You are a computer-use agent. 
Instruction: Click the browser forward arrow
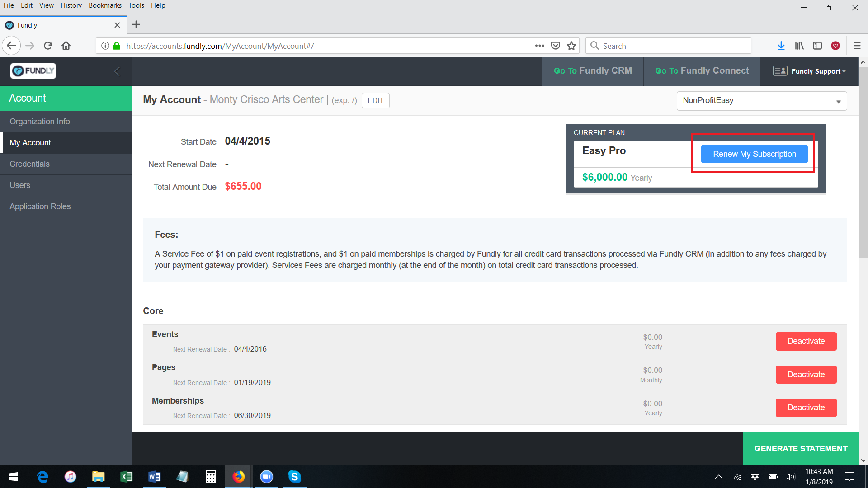30,46
